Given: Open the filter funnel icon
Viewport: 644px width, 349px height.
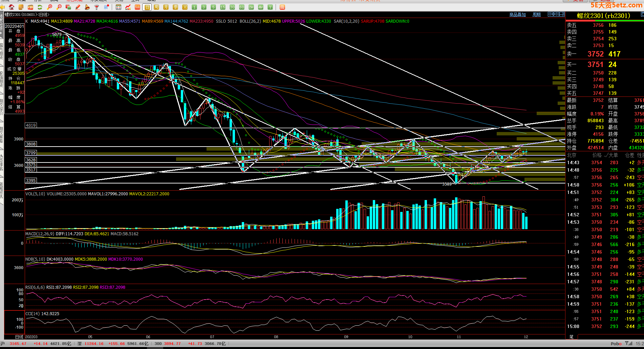Looking at the screenshot, I should click(97, 7).
